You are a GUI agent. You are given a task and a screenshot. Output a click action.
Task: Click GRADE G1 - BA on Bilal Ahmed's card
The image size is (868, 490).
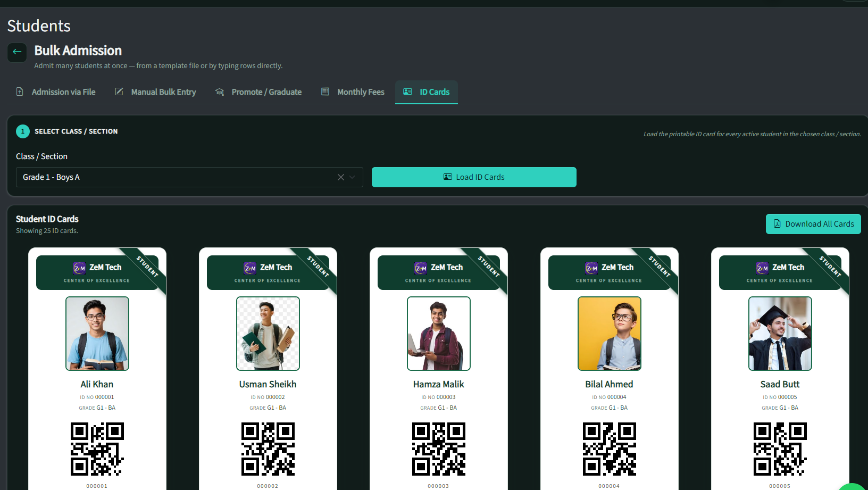click(610, 408)
